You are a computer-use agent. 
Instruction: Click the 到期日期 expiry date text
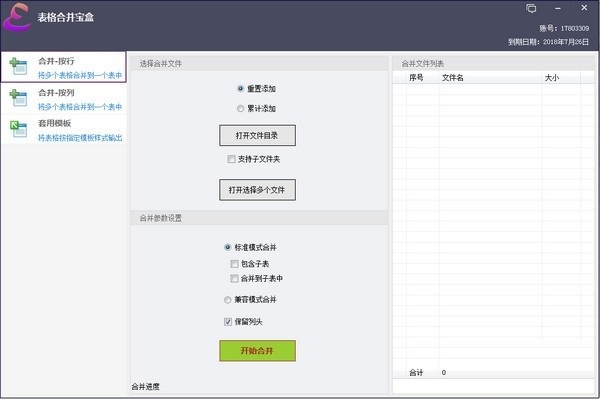tap(548, 42)
